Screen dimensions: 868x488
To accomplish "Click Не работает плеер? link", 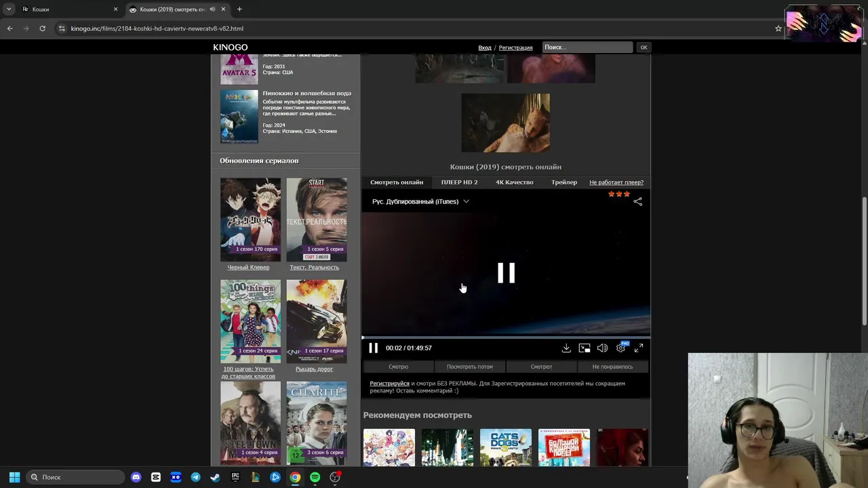I will [616, 182].
